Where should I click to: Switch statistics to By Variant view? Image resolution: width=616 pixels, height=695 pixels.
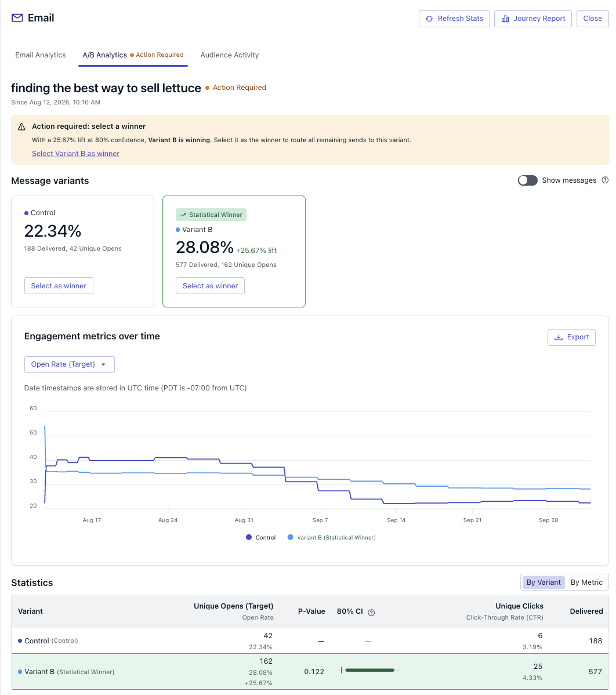coord(543,582)
